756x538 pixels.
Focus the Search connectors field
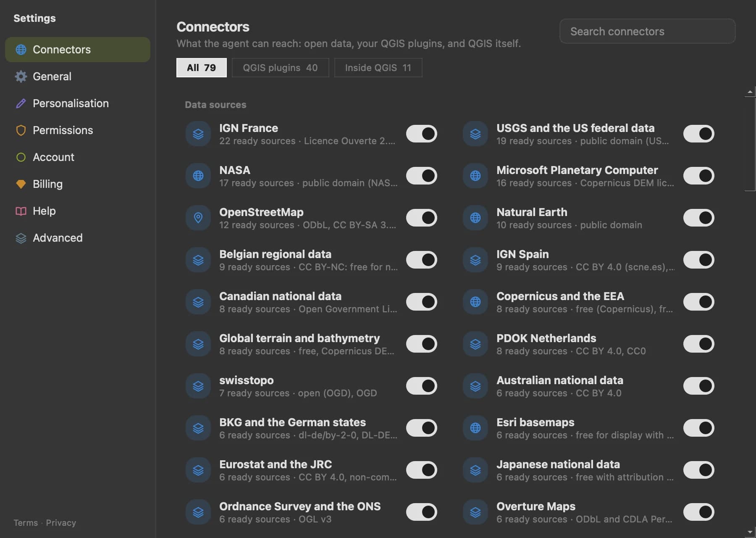pyautogui.click(x=647, y=31)
